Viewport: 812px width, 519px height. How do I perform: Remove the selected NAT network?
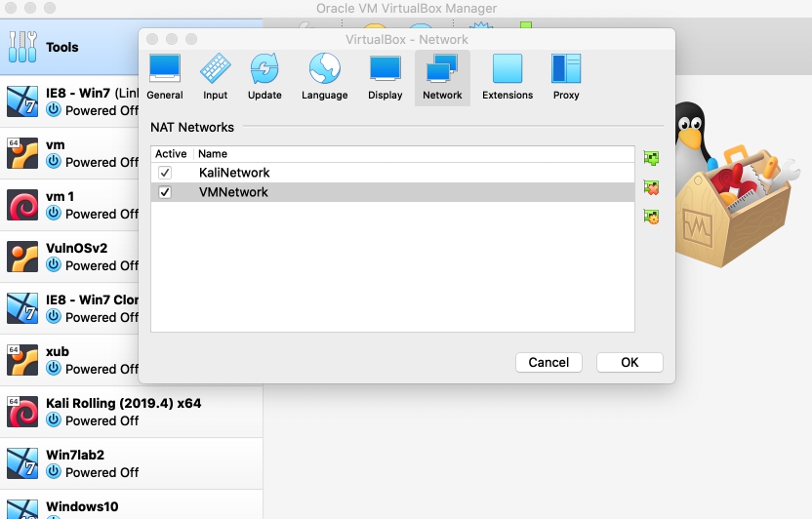[x=652, y=187]
